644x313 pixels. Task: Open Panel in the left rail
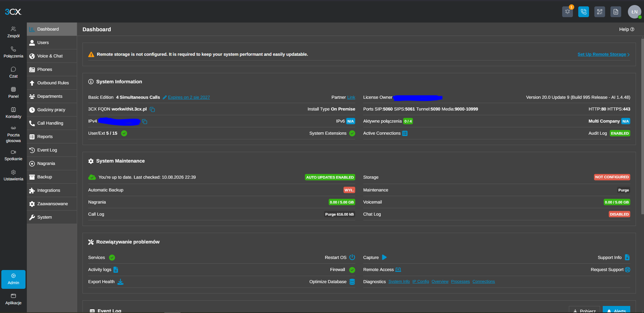13,93
